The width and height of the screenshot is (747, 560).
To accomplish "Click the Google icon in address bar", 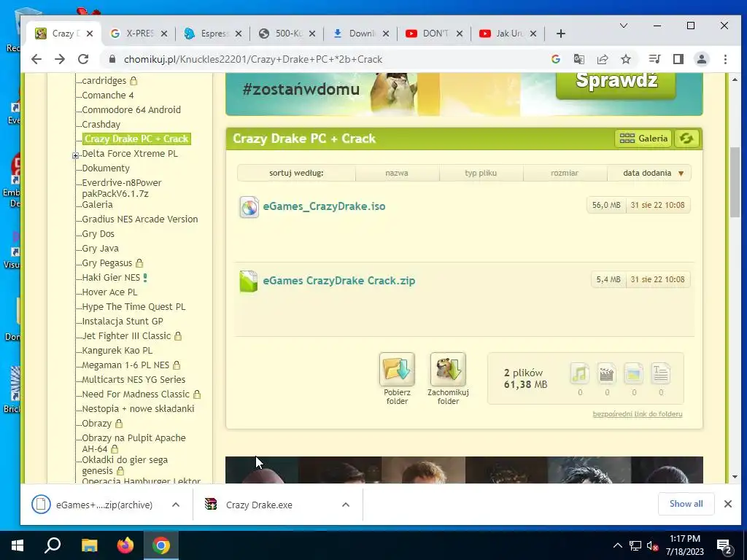I will (x=555, y=59).
